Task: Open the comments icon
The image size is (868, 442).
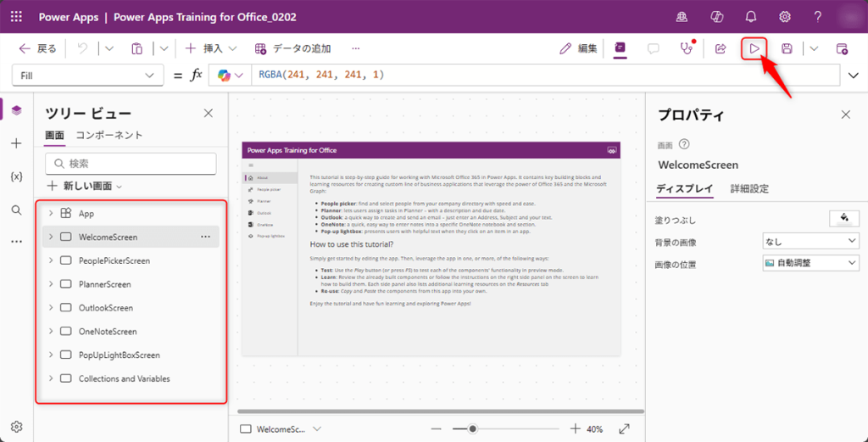Action: click(x=654, y=48)
